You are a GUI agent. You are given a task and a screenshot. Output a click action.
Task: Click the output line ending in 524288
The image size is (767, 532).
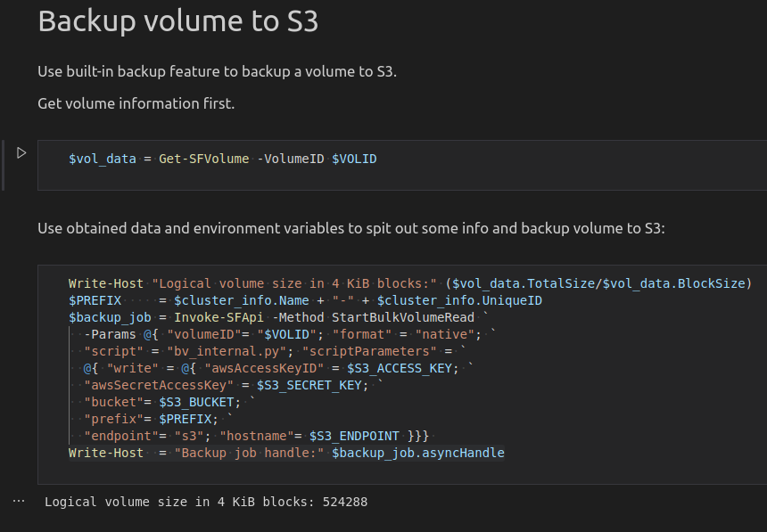point(206,503)
